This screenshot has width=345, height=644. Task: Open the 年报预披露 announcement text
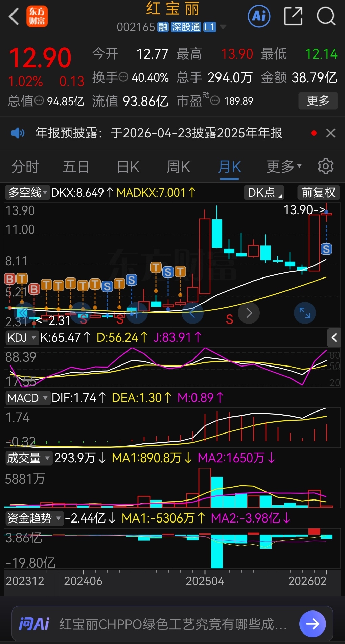(159, 133)
